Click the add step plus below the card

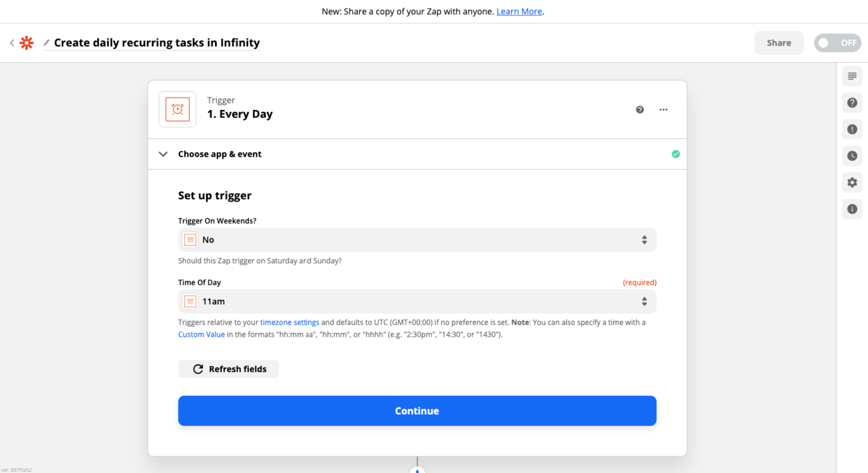tap(417, 470)
